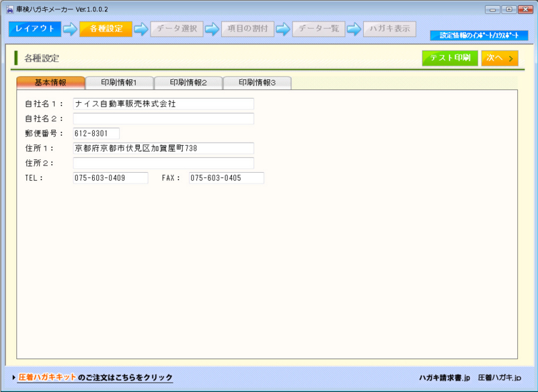The width and height of the screenshot is (538, 392).
Task: Proceed with the 次へ button
Action: pyautogui.click(x=500, y=58)
